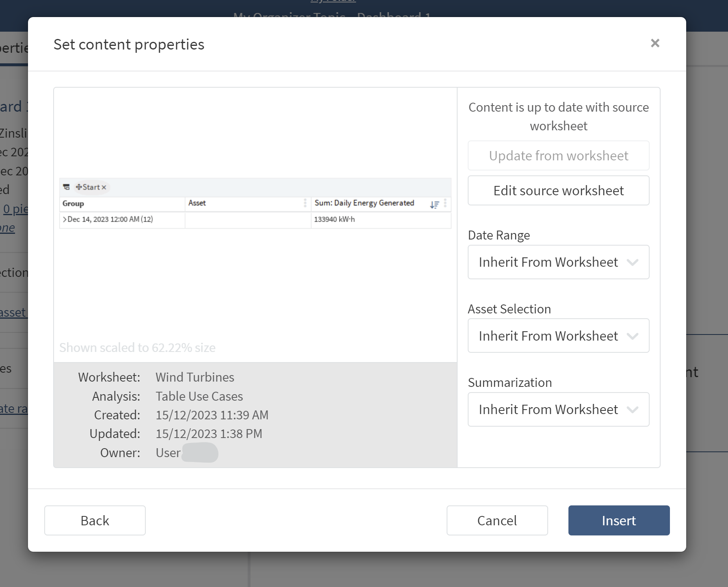Open the Date Range dropdown

coord(558,262)
